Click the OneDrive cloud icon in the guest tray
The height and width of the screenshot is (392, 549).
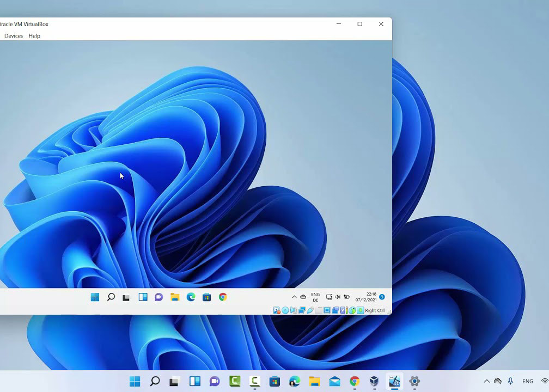tap(303, 297)
